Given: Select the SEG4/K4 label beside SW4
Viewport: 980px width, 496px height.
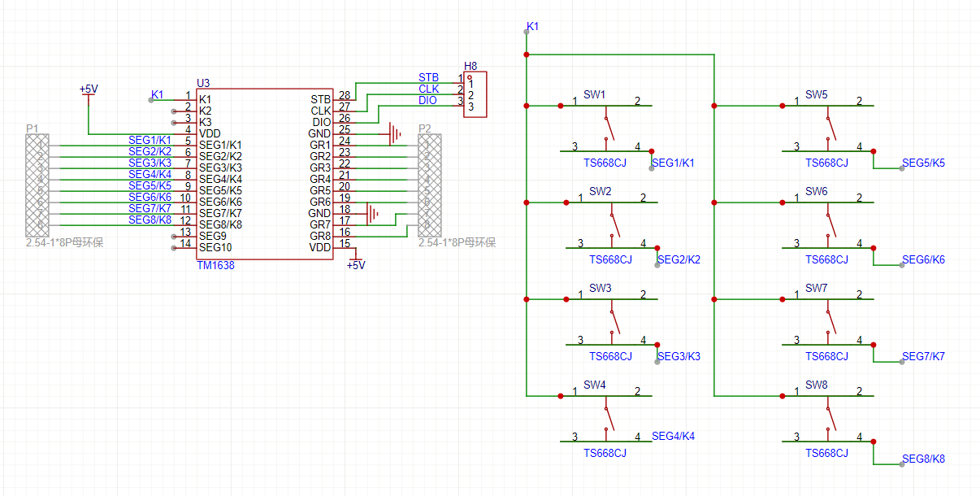Looking at the screenshot, I should (x=673, y=437).
